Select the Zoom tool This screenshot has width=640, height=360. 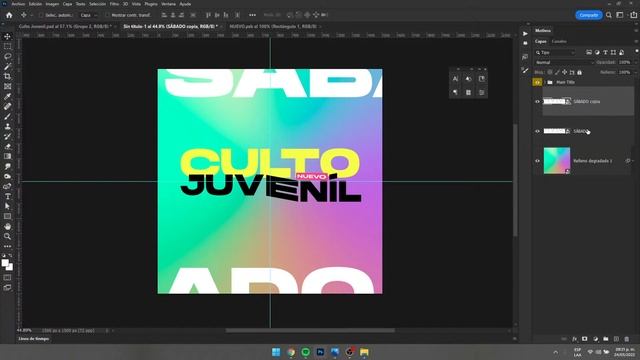[x=7, y=236]
